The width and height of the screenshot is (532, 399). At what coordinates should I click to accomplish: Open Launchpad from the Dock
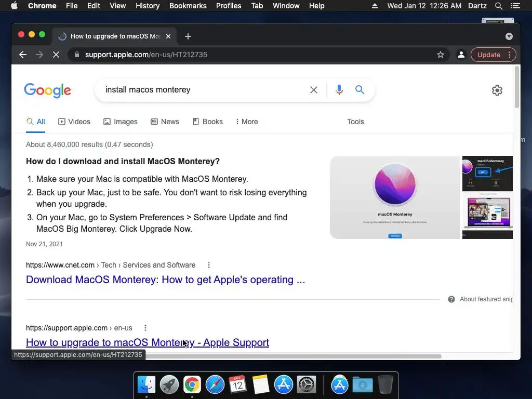(x=169, y=385)
